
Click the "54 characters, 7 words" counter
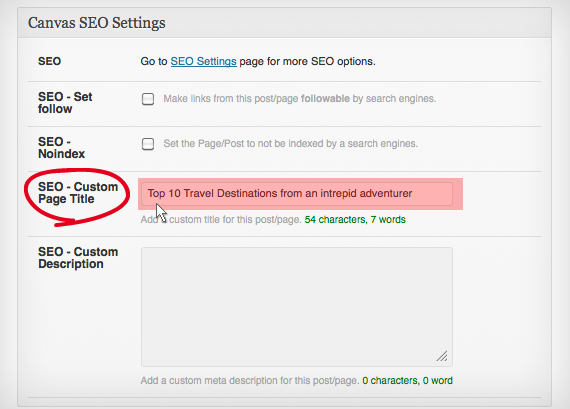[x=355, y=220]
